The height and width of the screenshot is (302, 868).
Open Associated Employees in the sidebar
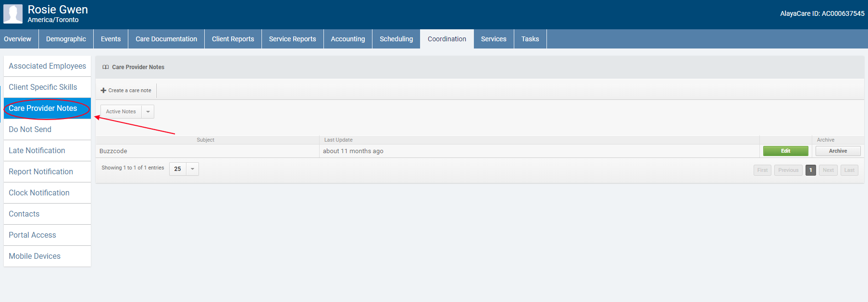click(47, 66)
